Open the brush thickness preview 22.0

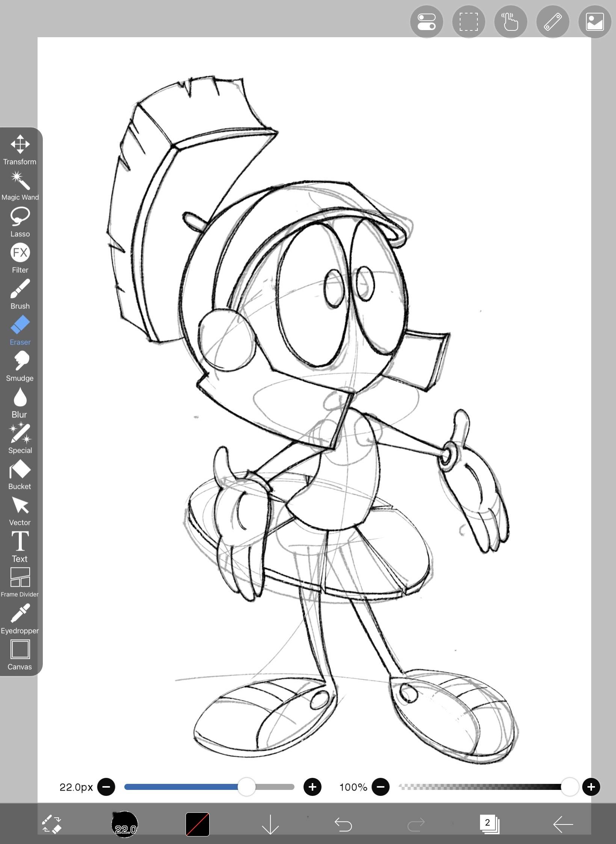[125, 824]
